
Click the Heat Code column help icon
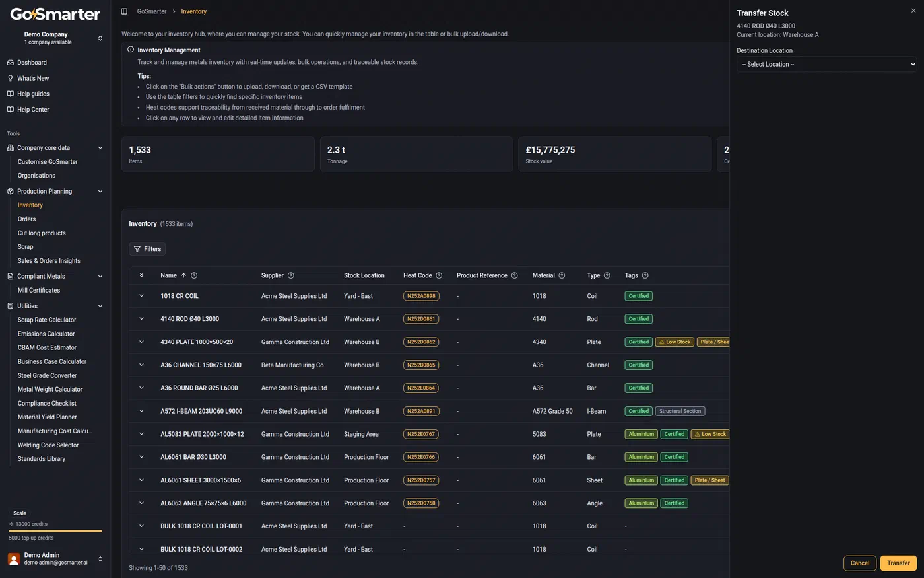[439, 275]
